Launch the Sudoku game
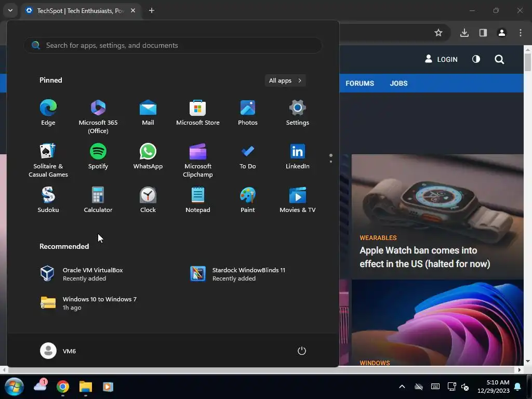532x399 pixels. (48, 200)
